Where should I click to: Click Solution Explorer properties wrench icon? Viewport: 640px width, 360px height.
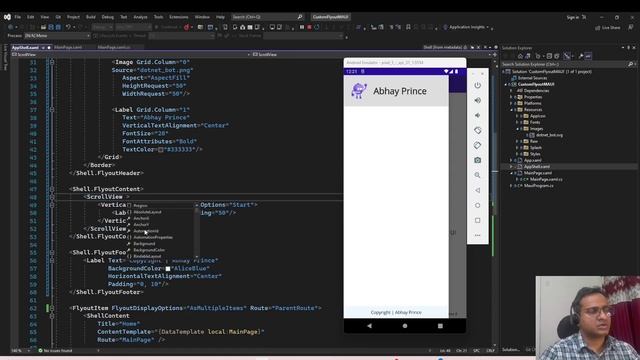581,56
